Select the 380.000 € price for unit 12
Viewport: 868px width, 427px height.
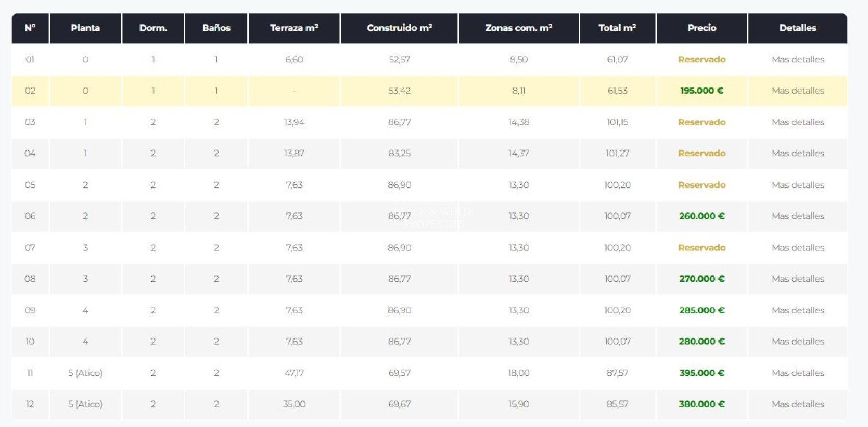click(x=701, y=404)
